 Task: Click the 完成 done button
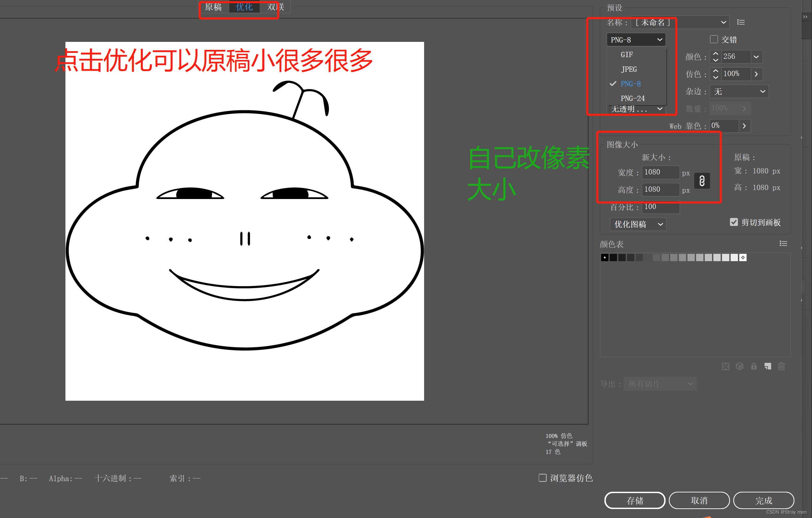tap(764, 500)
